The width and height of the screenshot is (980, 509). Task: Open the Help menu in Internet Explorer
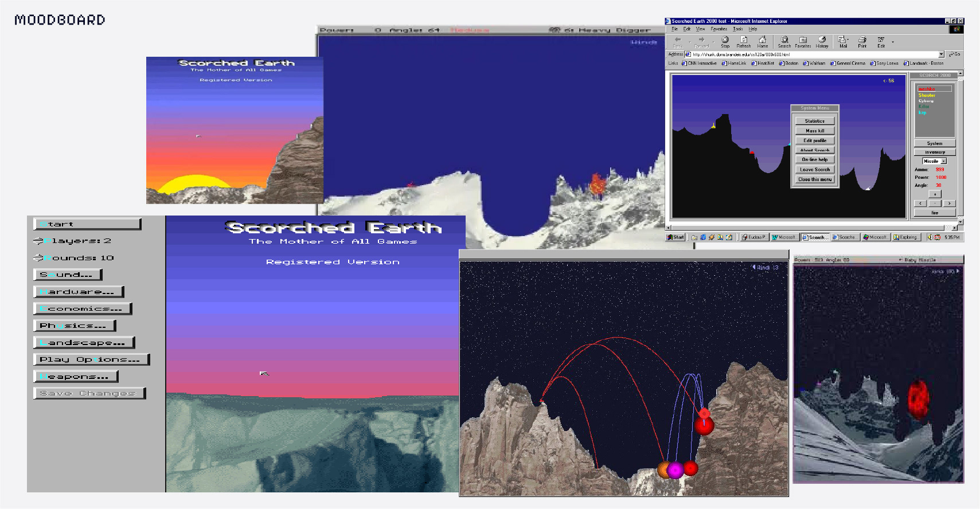tap(753, 29)
